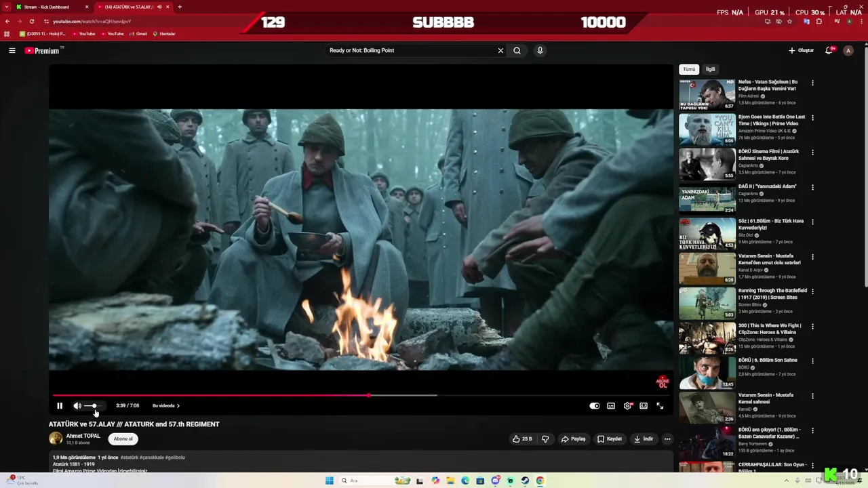Open options for 'Running Through The Battlefield' video
Screen dimensions: 868x488
[812, 291]
